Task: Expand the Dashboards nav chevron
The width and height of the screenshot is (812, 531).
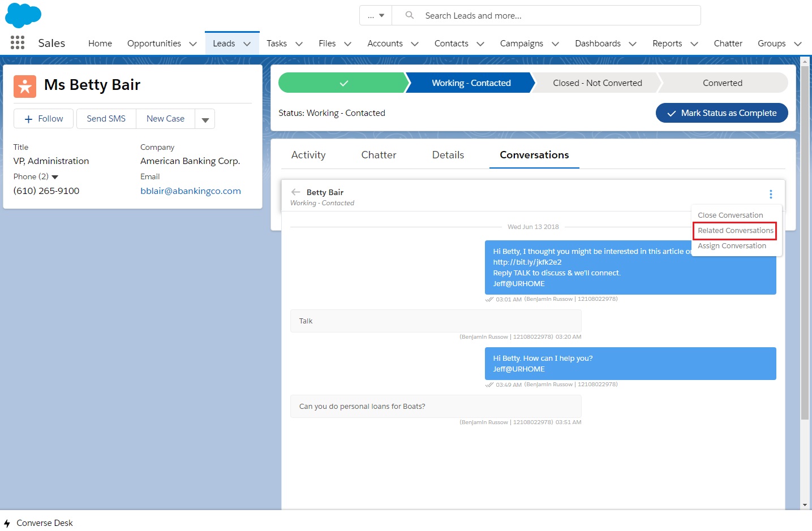Action: pyautogui.click(x=633, y=44)
